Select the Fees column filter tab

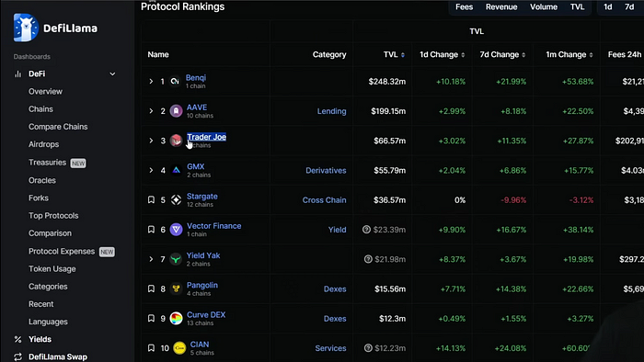click(x=464, y=7)
